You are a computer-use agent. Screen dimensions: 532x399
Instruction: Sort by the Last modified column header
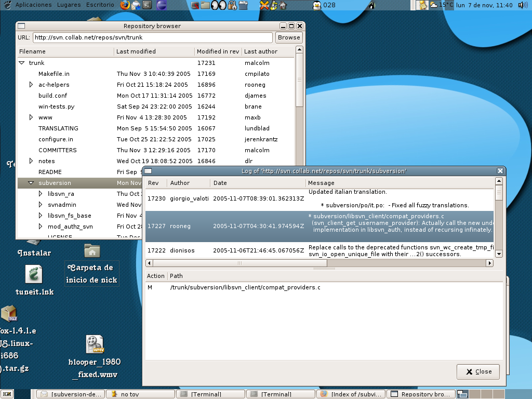pyautogui.click(x=154, y=51)
